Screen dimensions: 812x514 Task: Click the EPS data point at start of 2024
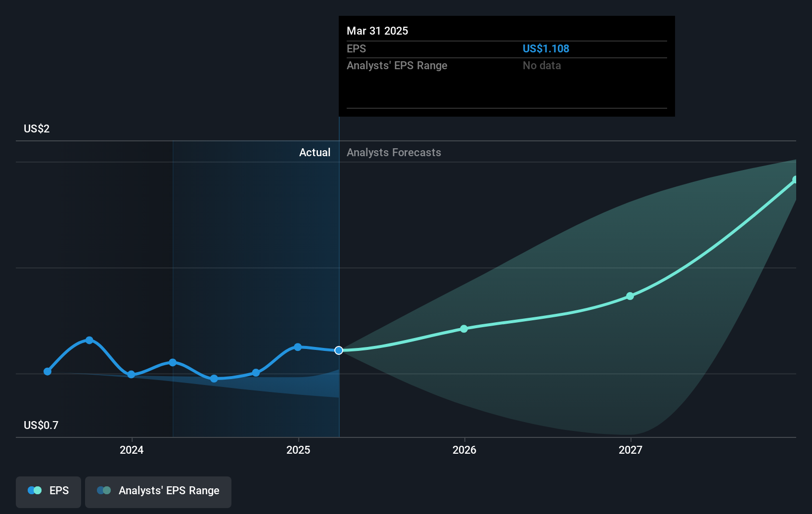click(x=131, y=375)
